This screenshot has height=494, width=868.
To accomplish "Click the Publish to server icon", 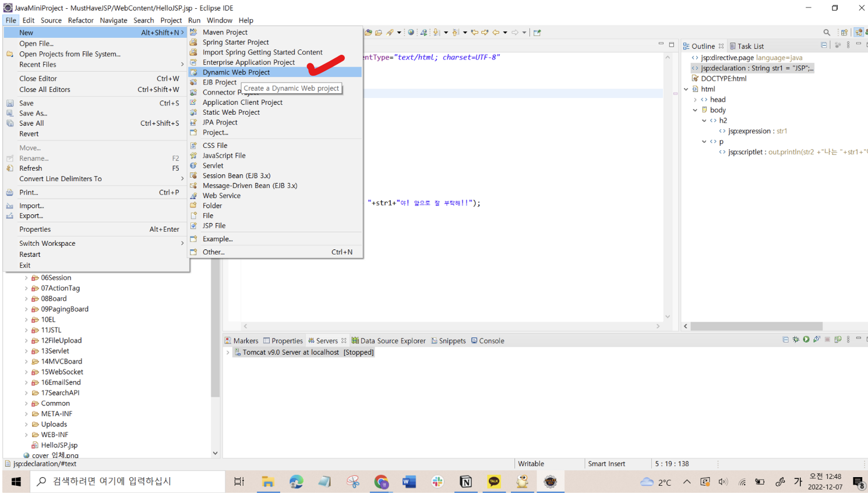I will coord(838,339).
